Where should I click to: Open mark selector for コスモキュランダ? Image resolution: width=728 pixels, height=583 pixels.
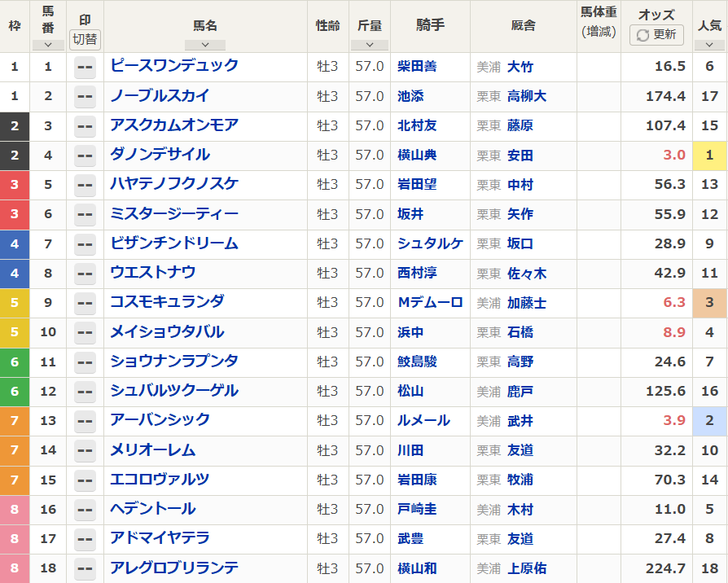[x=85, y=303]
